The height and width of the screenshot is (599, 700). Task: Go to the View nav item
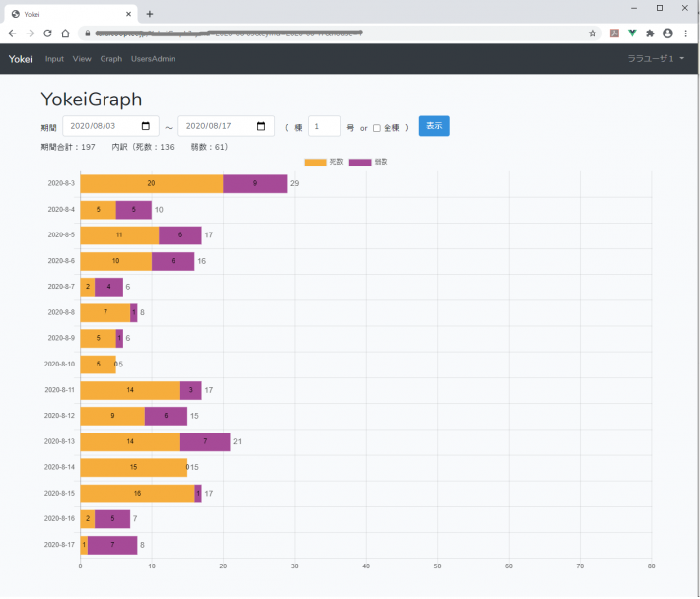(x=82, y=59)
